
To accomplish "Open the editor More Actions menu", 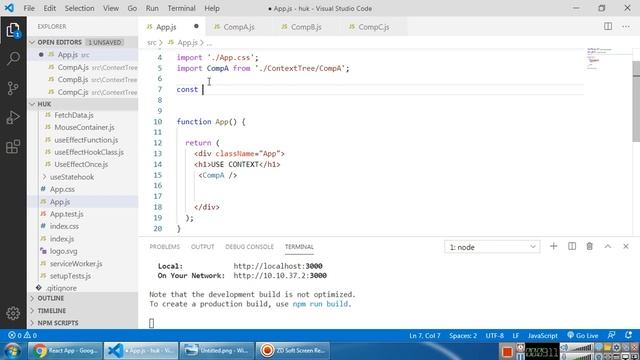I will point(626,27).
